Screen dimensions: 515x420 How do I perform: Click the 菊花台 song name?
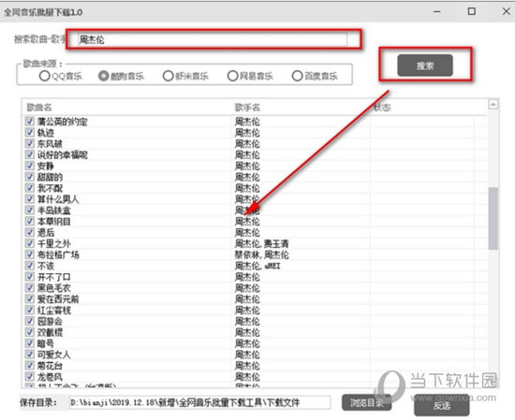(x=50, y=366)
